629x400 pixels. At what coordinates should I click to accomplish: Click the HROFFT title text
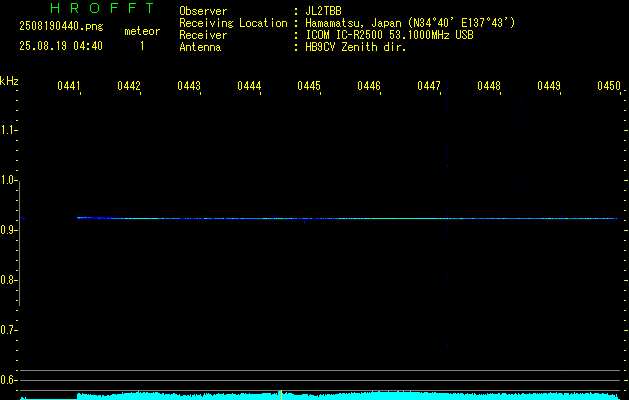coord(103,8)
